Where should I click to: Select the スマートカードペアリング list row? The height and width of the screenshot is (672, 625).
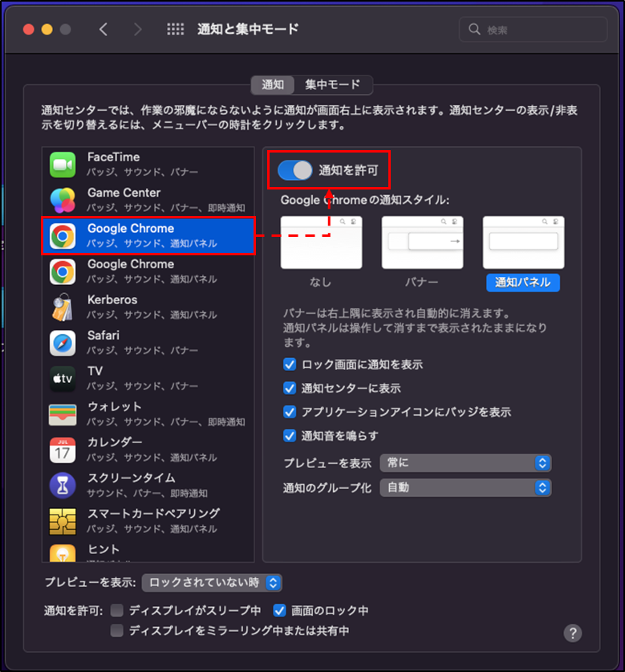click(x=148, y=522)
